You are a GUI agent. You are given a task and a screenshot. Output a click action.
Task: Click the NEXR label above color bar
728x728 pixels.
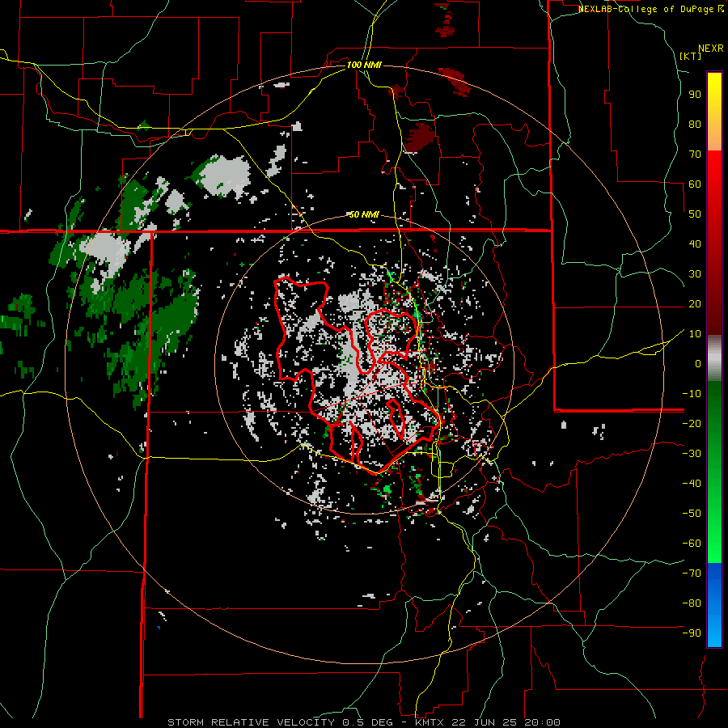[711, 49]
